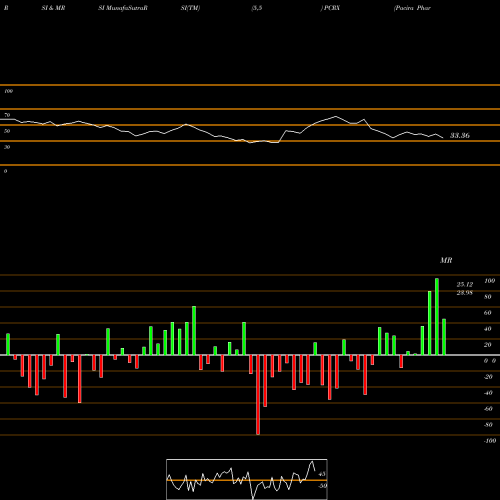Viewport: 500px width, 500px height.
Task: Click the RSI axis label 30
Action: (7, 147)
